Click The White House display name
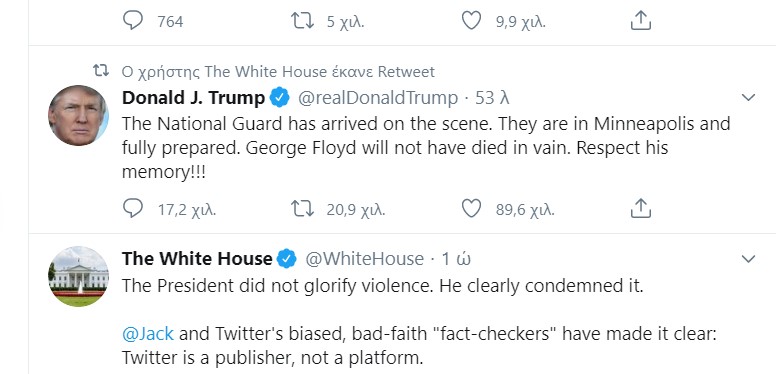The width and height of the screenshot is (777, 374). tap(197, 259)
